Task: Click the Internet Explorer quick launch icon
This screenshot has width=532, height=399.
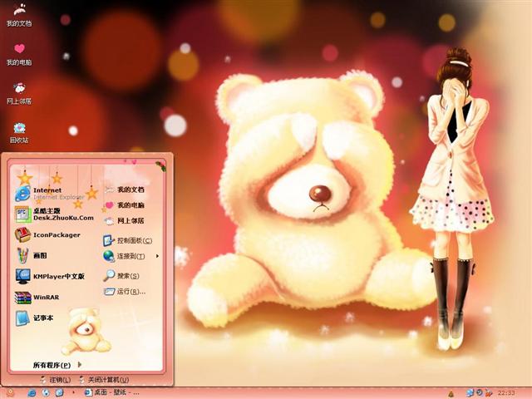Action: click(32, 393)
